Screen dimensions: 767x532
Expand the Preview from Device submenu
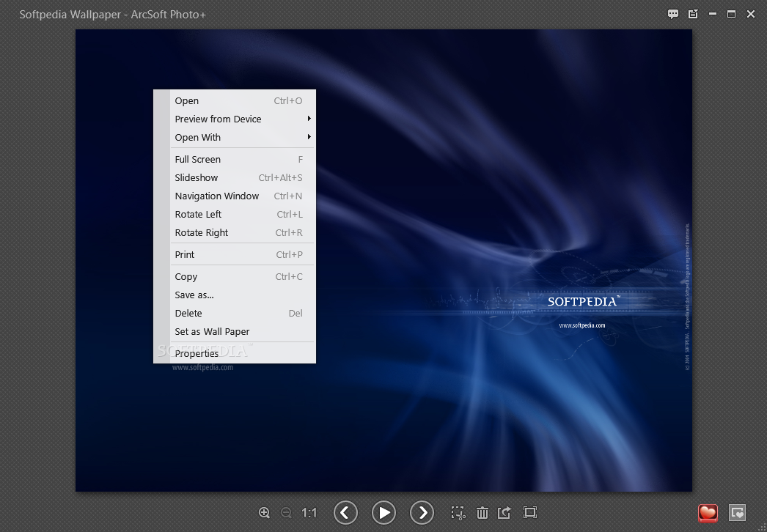242,119
